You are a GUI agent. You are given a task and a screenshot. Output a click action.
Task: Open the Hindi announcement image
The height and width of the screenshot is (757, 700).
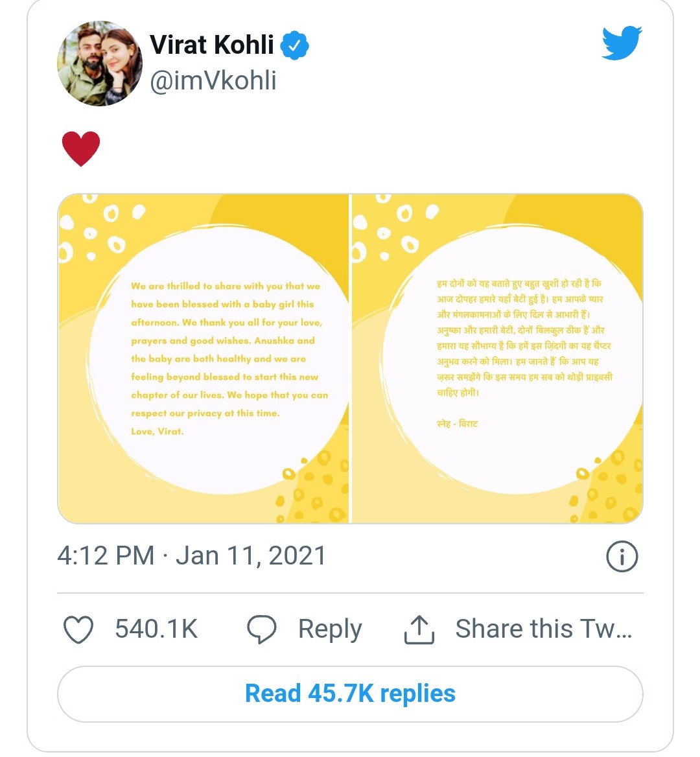pyautogui.click(x=497, y=358)
